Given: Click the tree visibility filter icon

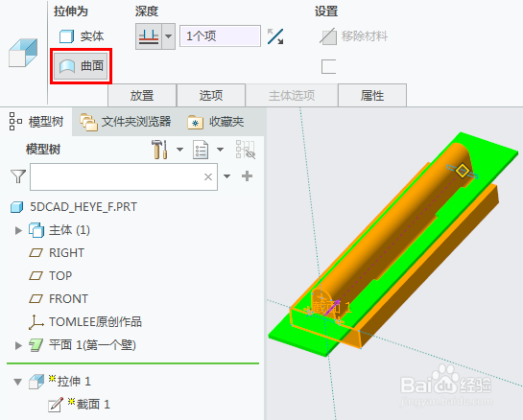Looking at the screenshot, I should (x=246, y=150).
